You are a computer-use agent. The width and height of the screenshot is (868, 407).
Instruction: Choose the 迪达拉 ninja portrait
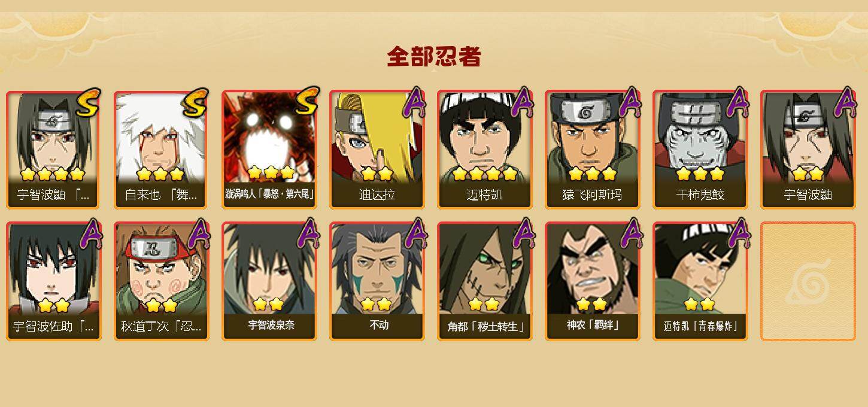(x=377, y=150)
